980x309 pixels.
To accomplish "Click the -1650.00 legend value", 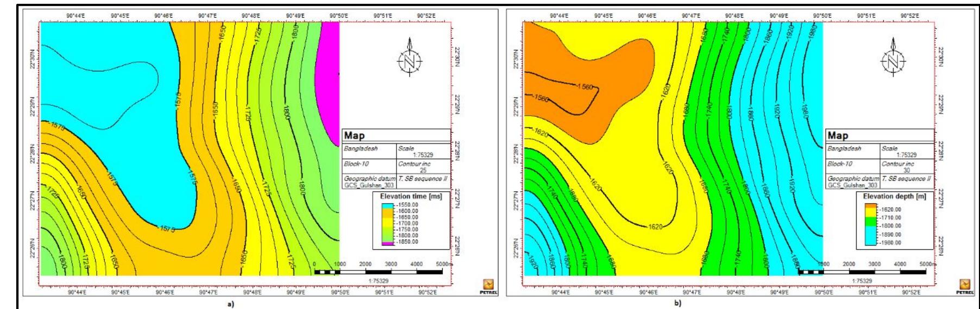I will click(x=406, y=217).
